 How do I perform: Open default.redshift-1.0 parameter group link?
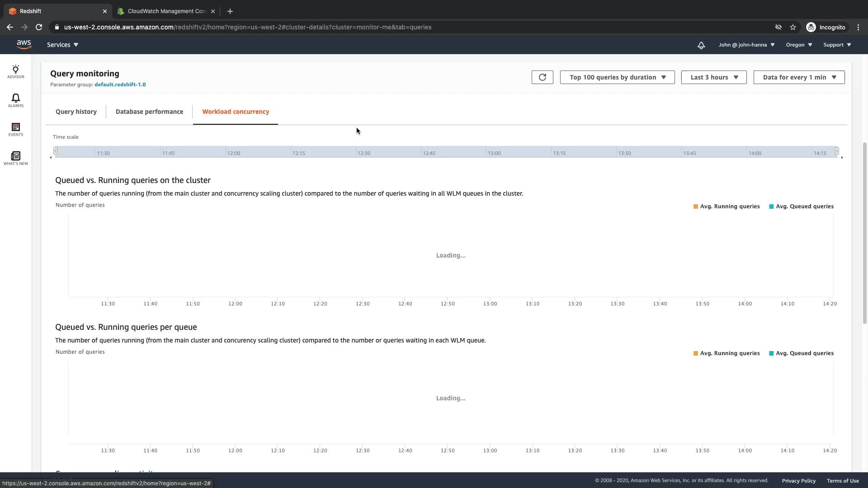(x=120, y=84)
